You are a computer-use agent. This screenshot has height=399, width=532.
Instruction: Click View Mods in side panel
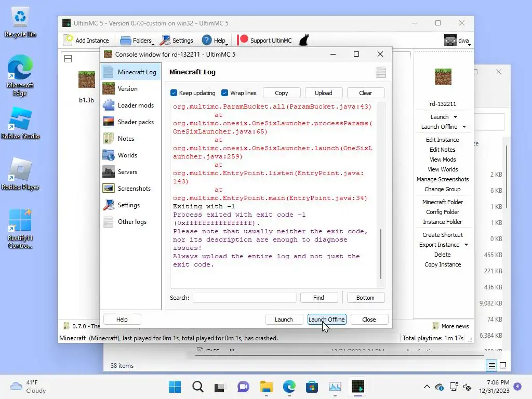(443, 159)
